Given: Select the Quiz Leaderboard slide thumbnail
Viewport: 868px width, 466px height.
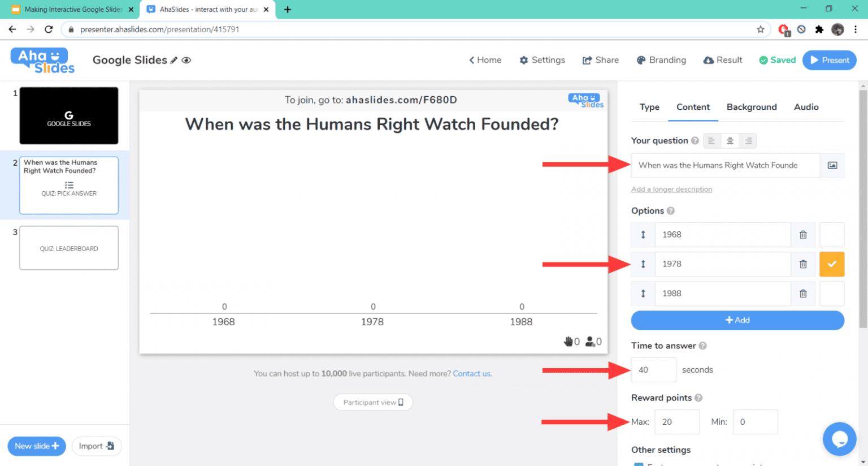Looking at the screenshot, I should [68, 248].
